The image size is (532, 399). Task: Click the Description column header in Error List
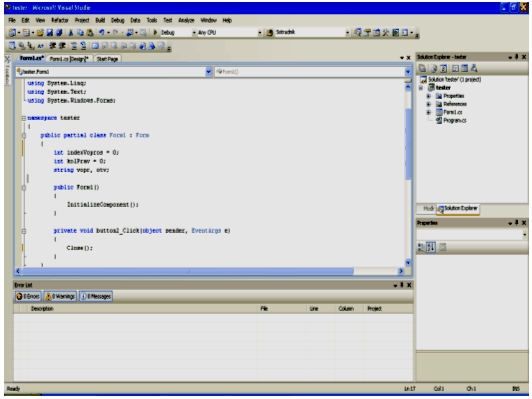tap(42, 308)
